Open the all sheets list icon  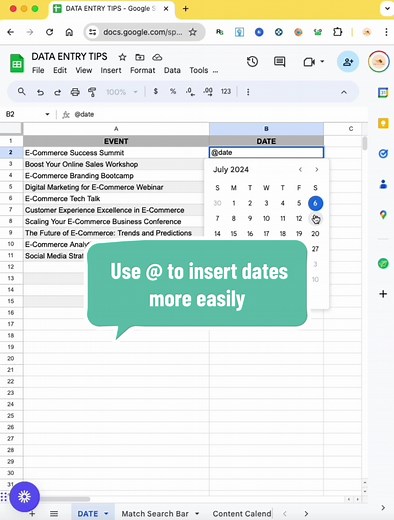54,514
